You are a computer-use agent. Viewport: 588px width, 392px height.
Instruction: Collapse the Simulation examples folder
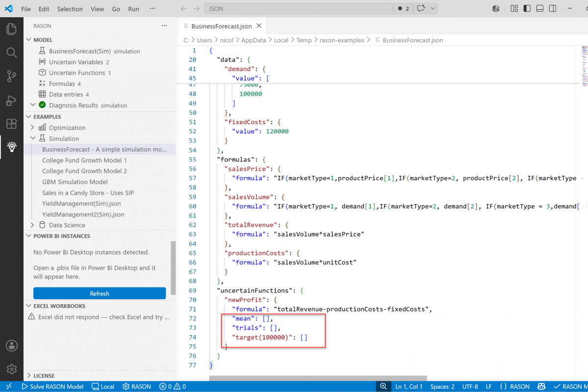point(33,138)
